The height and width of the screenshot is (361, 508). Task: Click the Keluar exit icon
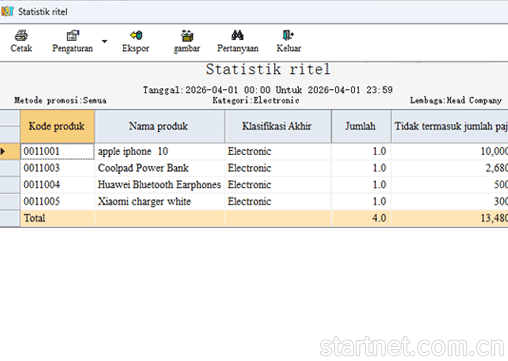point(288,35)
